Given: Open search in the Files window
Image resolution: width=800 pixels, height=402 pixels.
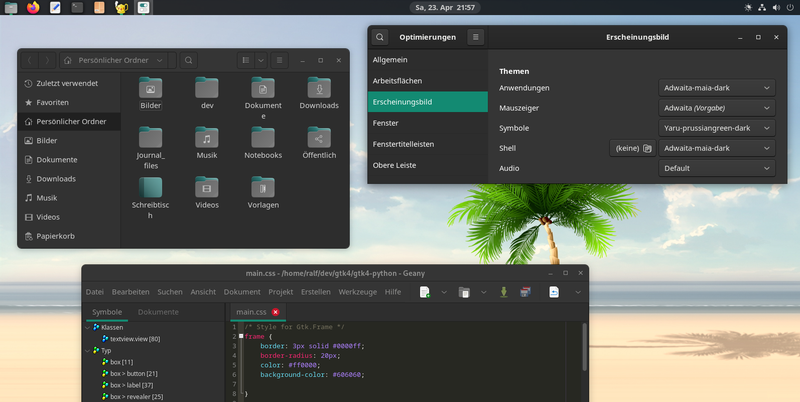Looking at the screenshot, I should [188, 60].
